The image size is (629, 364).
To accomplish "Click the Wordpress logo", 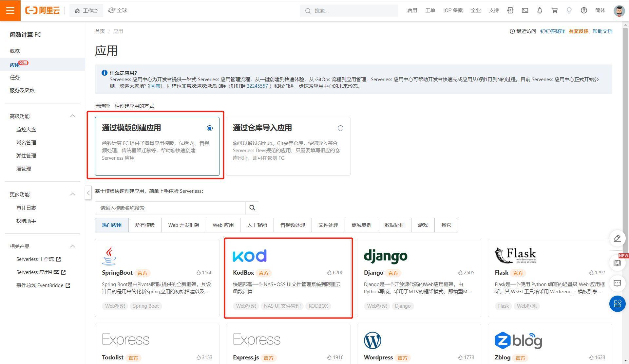I will point(372,340).
